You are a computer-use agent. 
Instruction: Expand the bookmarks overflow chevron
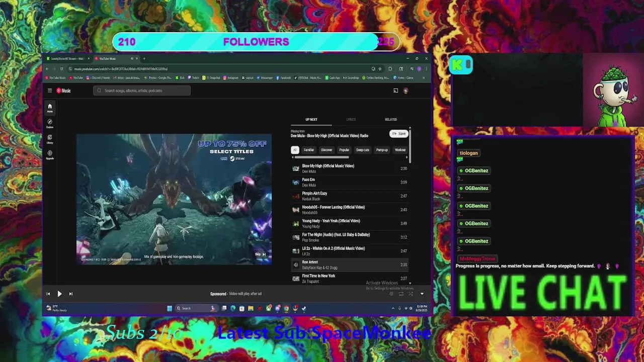point(424,78)
